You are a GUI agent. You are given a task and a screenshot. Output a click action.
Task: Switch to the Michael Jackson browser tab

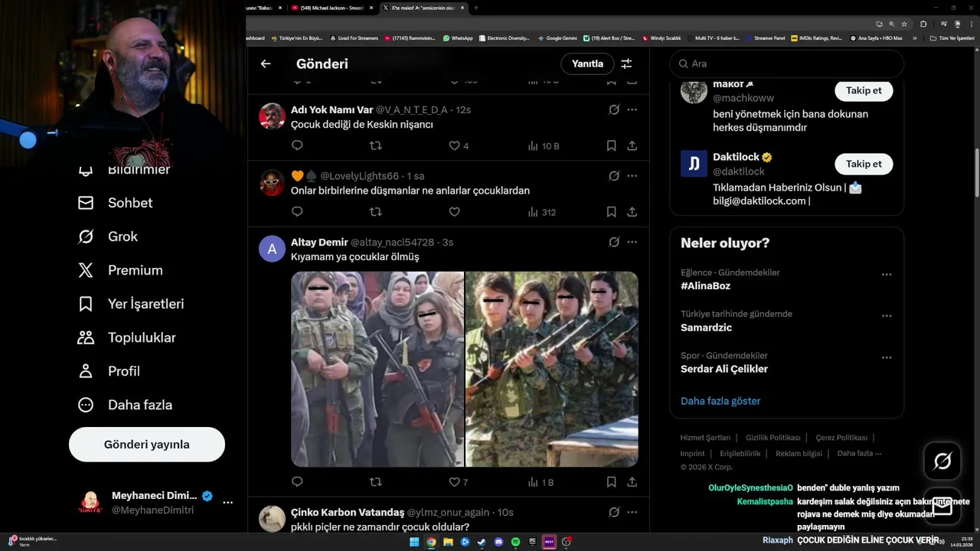pos(334,8)
